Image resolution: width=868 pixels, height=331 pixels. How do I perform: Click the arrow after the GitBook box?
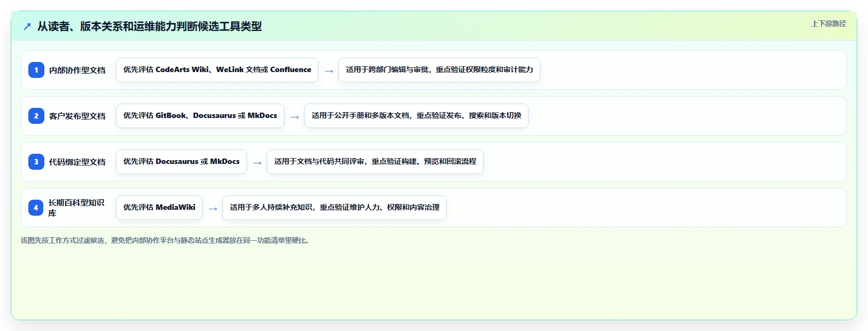pyautogui.click(x=294, y=117)
